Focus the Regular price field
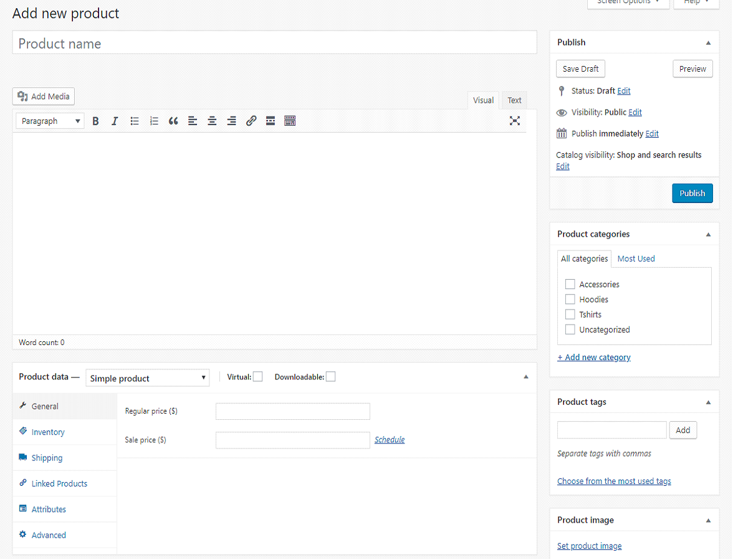The image size is (733, 560). click(293, 412)
